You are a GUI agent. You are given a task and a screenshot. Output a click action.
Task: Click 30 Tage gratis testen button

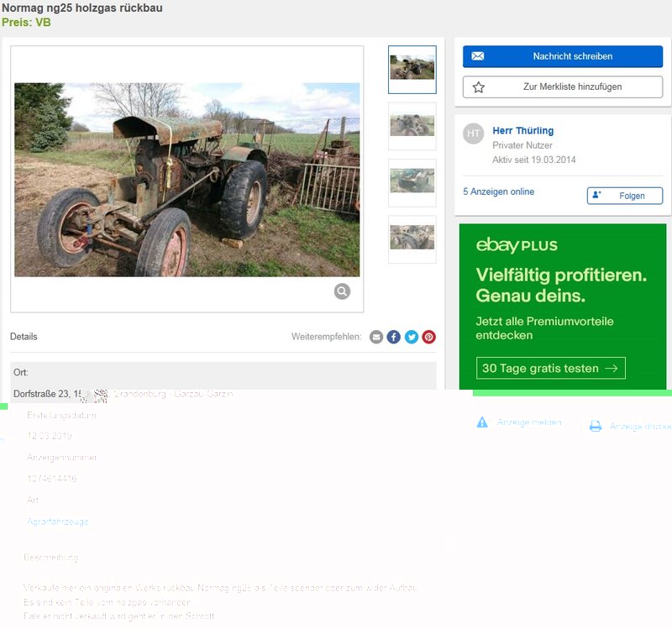[551, 368]
